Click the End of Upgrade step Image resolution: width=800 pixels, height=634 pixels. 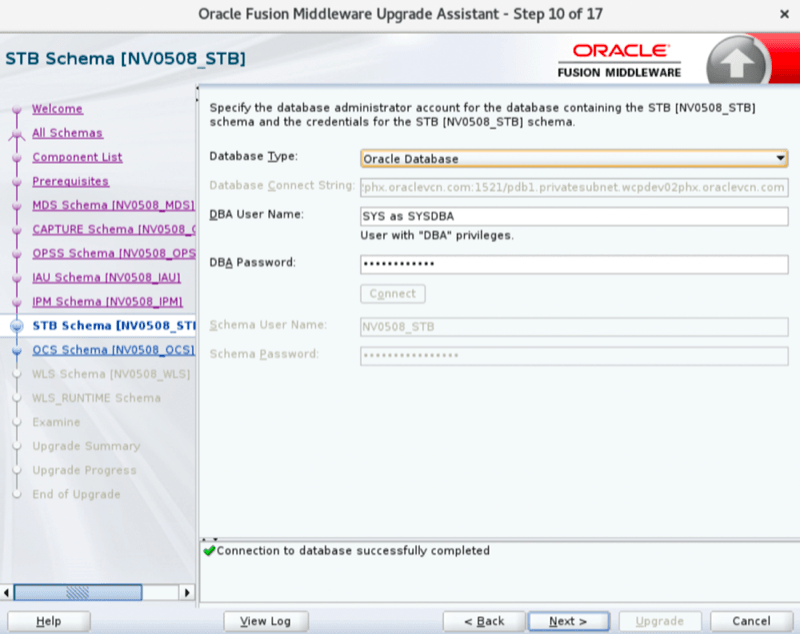[x=76, y=494]
